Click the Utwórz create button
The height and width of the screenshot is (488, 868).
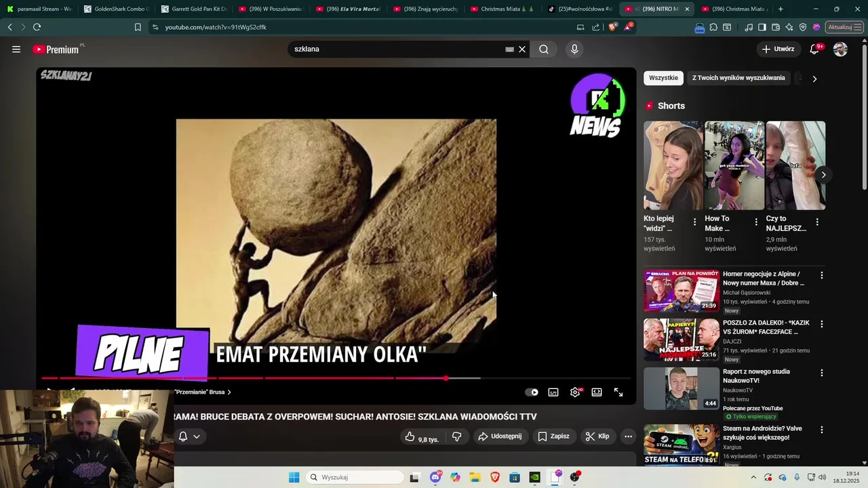pyautogui.click(x=778, y=49)
